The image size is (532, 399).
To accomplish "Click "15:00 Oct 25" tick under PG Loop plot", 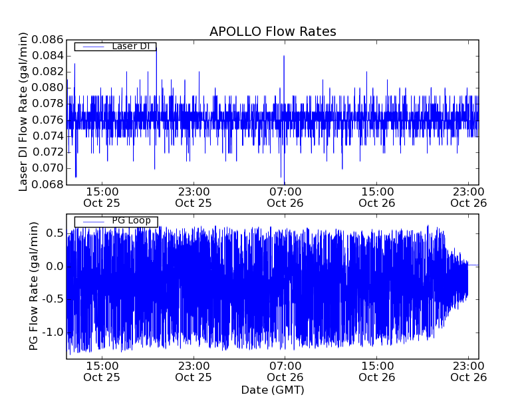I will point(102,372).
